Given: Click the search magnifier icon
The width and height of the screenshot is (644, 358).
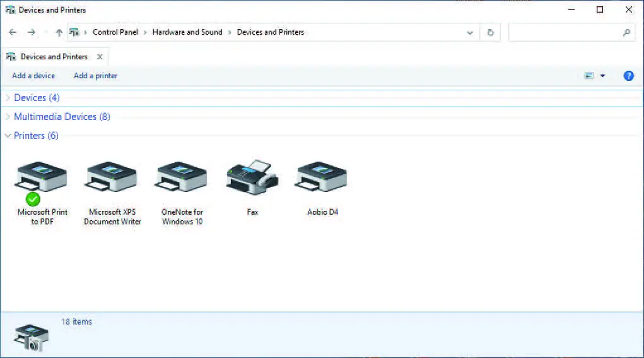Looking at the screenshot, I should click(x=626, y=32).
